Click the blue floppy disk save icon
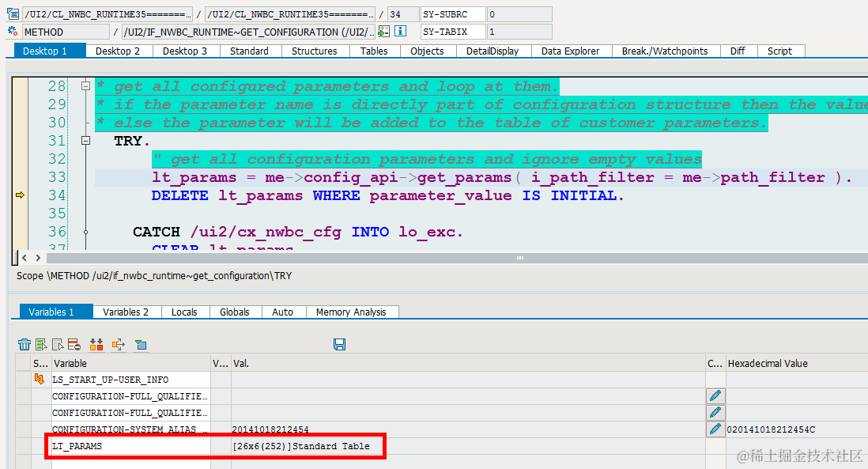 click(x=339, y=344)
